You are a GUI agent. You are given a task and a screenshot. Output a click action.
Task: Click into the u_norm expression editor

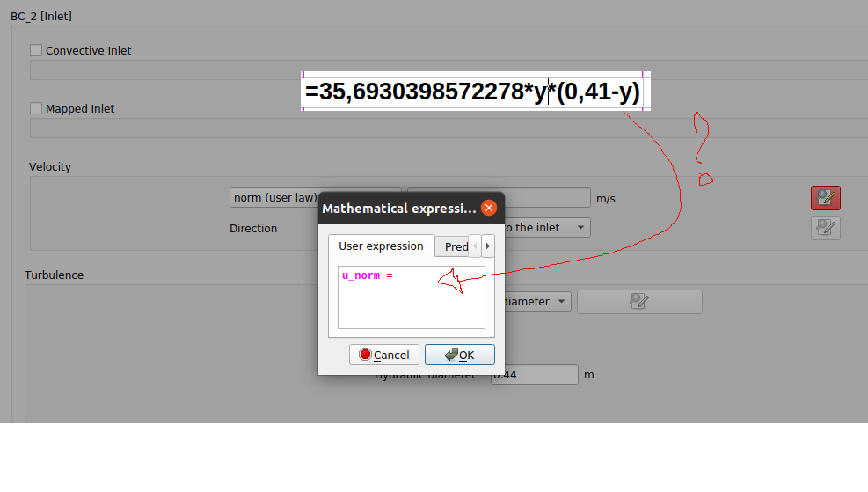pos(411,297)
